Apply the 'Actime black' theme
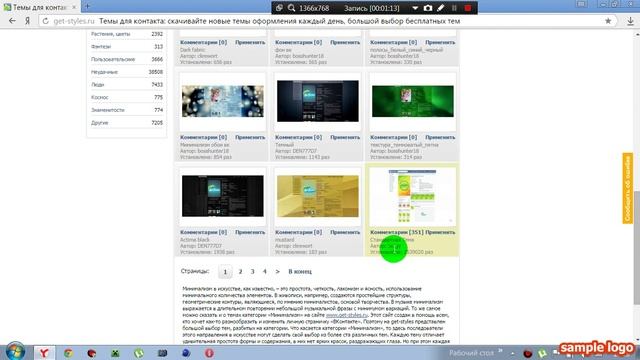The height and width of the screenshot is (360, 640). tap(250, 232)
